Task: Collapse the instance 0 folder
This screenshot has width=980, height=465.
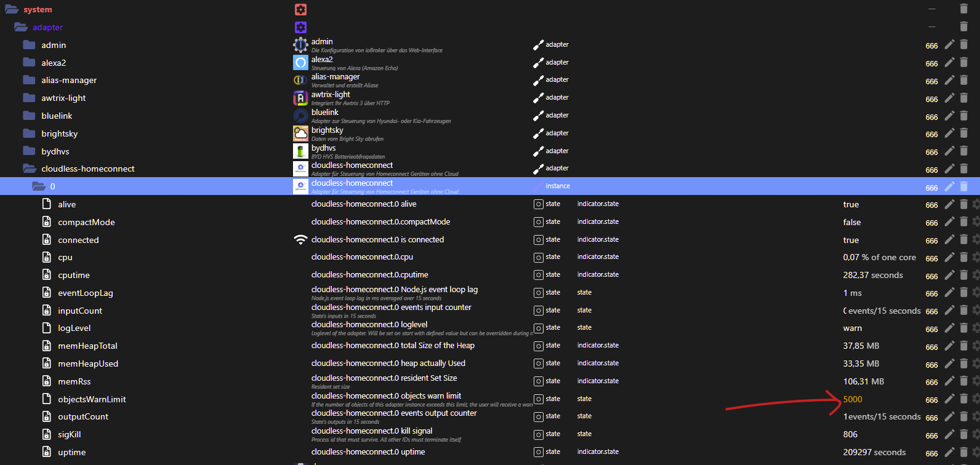Action: click(x=39, y=186)
